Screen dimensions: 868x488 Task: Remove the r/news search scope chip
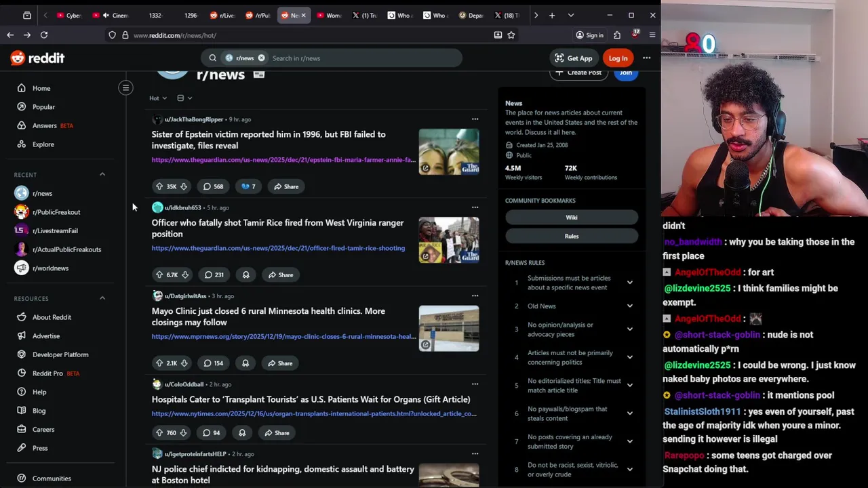pos(261,58)
